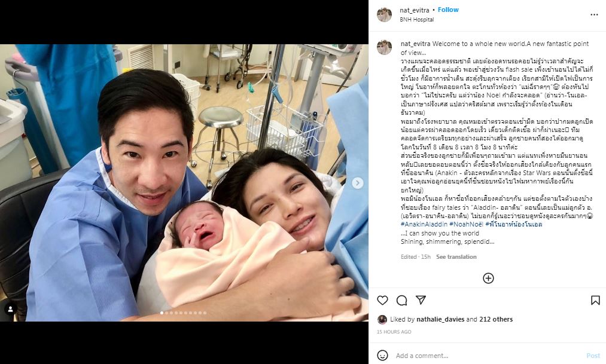Load more comments with the plus circle
The height and width of the screenshot is (364, 606).
[488, 278]
